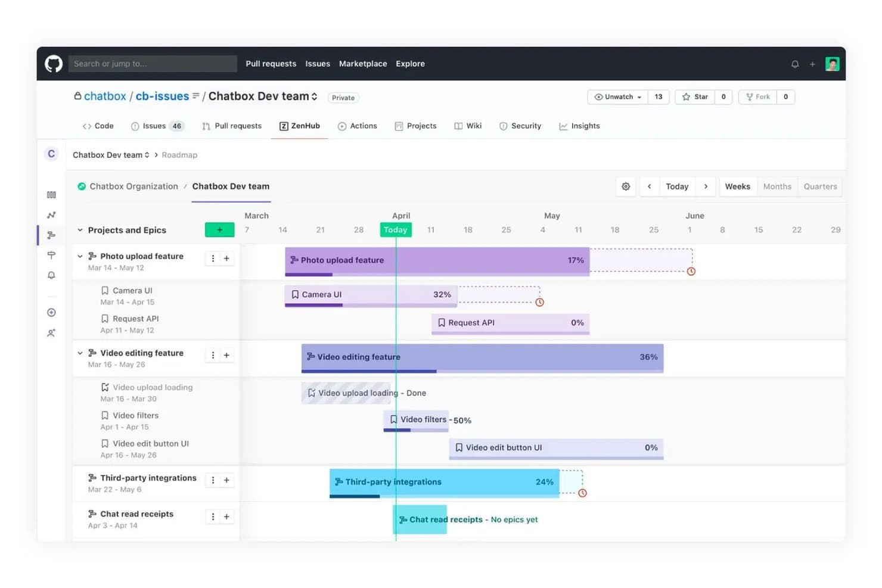Image resolution: width=882 pixels, height=588 pixels.
Task: Open the Chatbox Dev team switcher in the repo title
Action: pyautogui.click(x=263, y=97)
